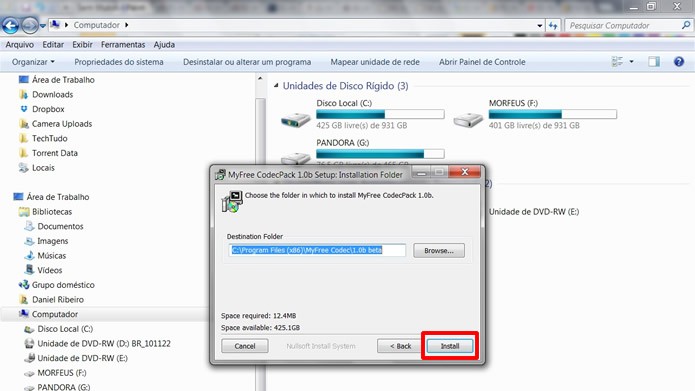Screen dimensions: 695x391
Task: Open recent locations dropdown arrow
Action: coord(43,26)
